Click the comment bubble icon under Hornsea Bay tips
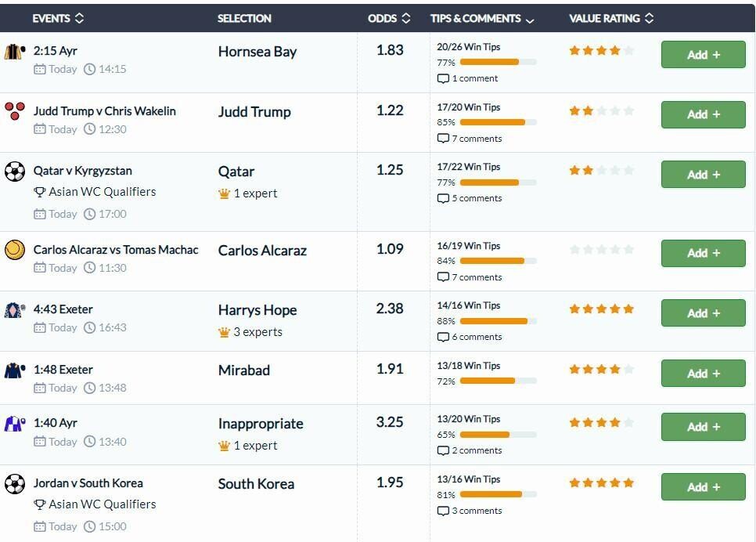 (443, 78)
